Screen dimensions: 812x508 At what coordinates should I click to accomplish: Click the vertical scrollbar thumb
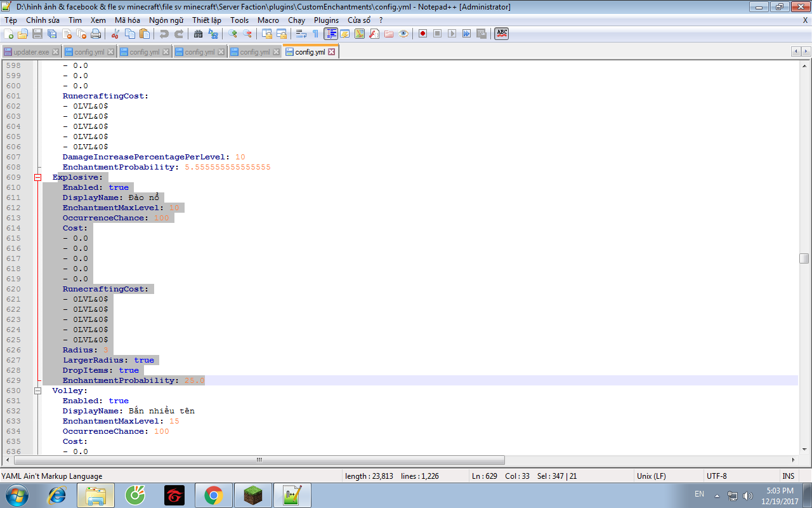804,258
